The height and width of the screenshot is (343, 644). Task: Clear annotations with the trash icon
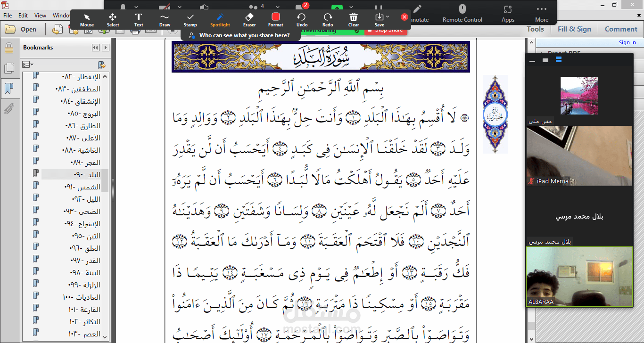(354, 20)
